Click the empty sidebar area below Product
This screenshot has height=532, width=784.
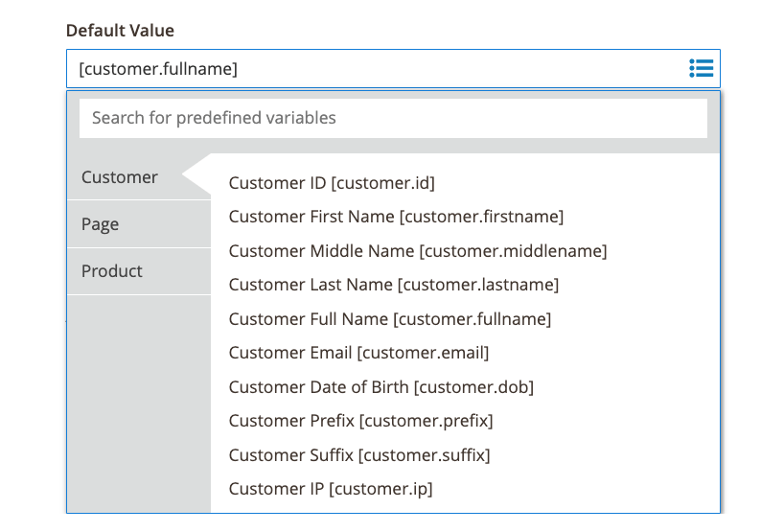pyautogui.click(x=138, y=403)
